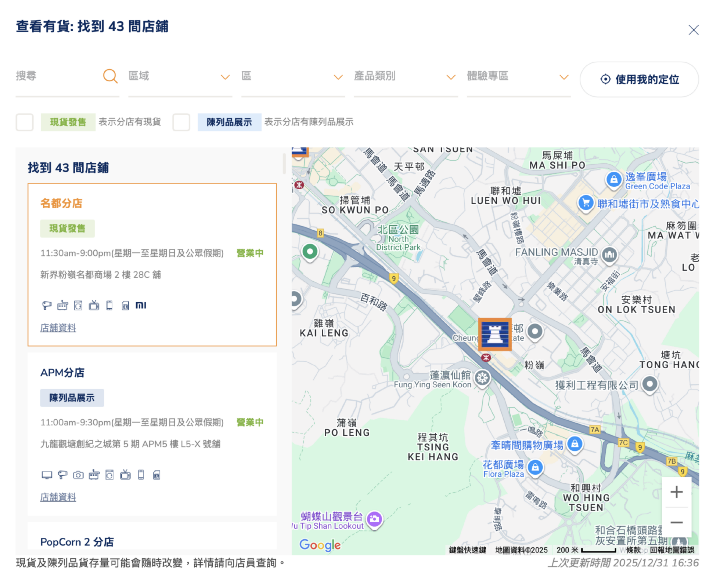Click hair dryer icon in 名都分店 card
Viewport: 720px width, 581px height.
pyautogui.click(x=46, y=305)
